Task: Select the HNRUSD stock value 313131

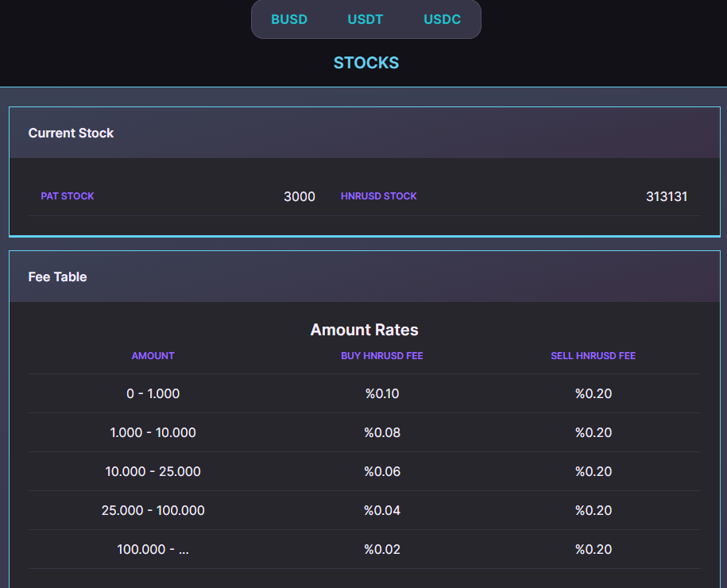Action: pyautogui.click(x=666, y=196)
